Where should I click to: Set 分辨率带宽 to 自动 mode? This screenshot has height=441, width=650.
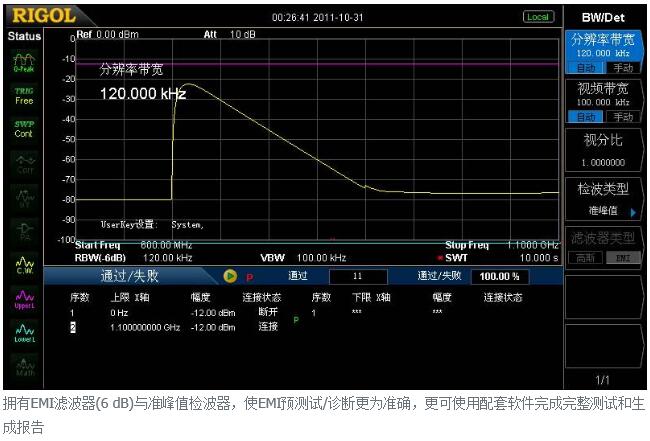(x=586, y=68)
